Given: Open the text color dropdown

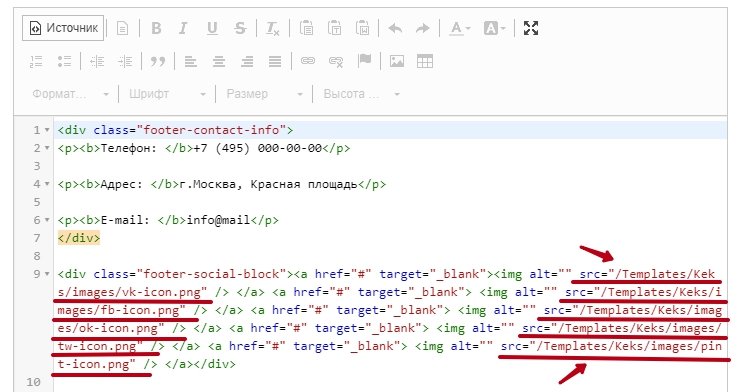Looking at the screenshot, I should (x=460, y=28).
